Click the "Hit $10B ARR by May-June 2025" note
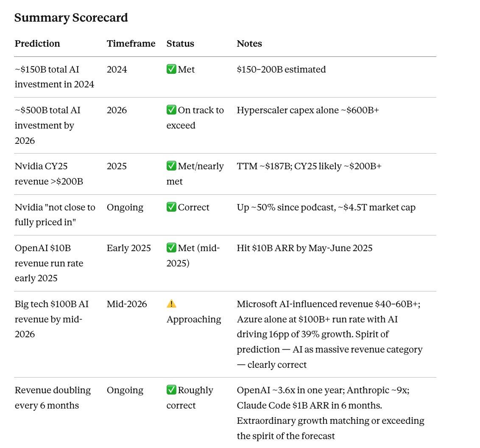 tap(304, 248)
